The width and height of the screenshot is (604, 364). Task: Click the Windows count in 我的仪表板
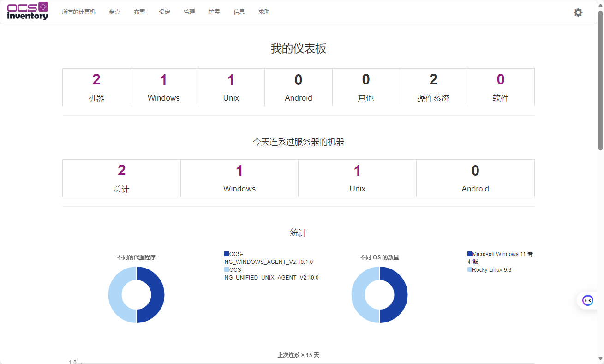click(x=164, y=80)
